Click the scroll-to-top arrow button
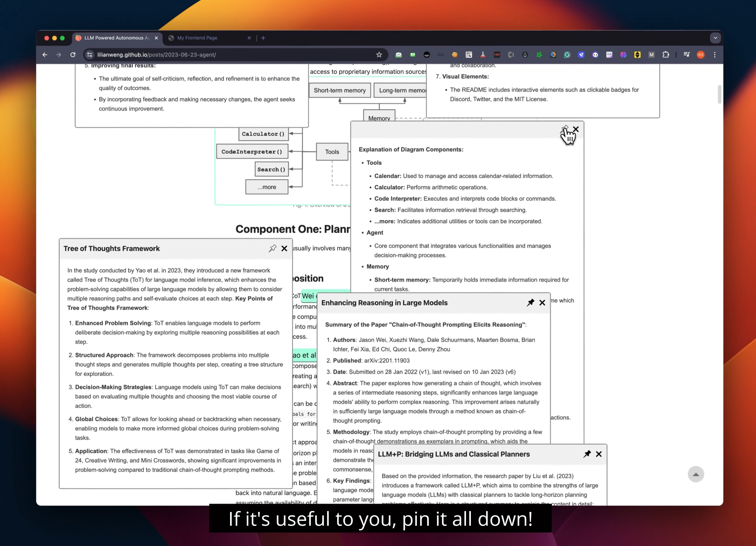The width and height of the screenshot is (756, 546). point(696,474)
